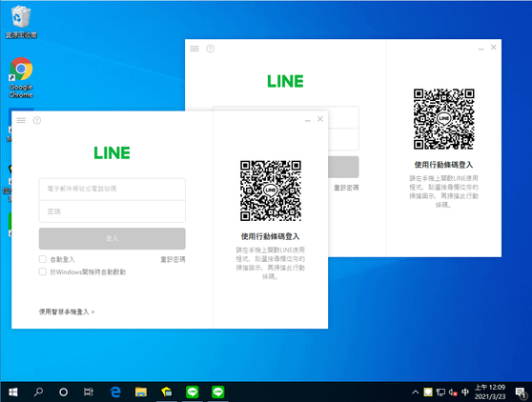Image resolution: width=532 pixels, height=402 pixels.
Task: Open the hamburger menu in front LINE window
Action: 21,120
